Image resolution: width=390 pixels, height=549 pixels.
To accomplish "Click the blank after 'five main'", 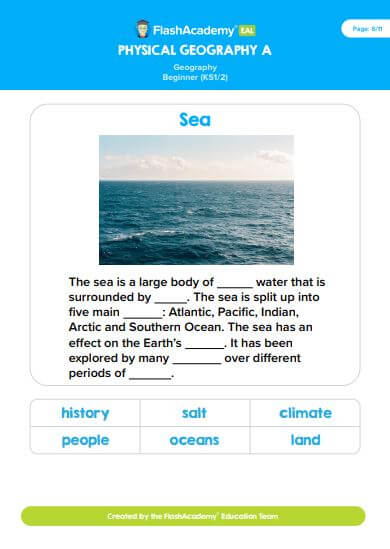I will 143,313.
